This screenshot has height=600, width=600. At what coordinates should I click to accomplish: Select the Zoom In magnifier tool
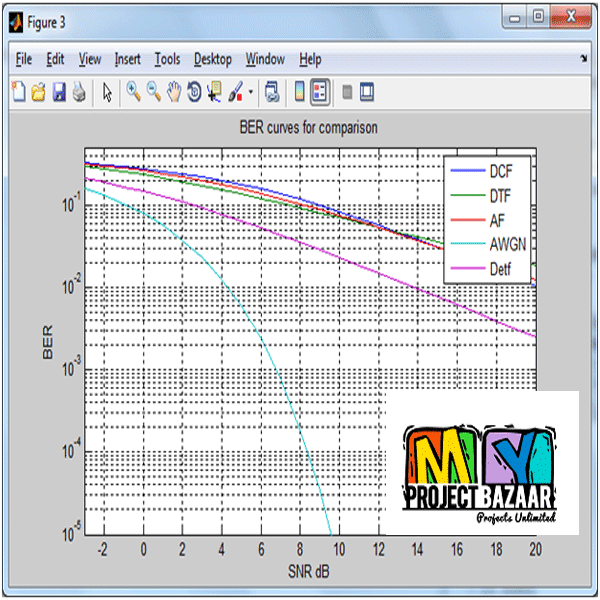(133, 93)
